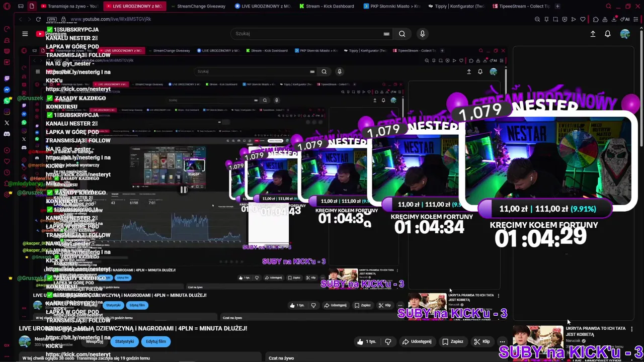The image size is (644, 362).
Task: Save the video with bottom-most 'Zapisz' button
Action: [453, 342]
